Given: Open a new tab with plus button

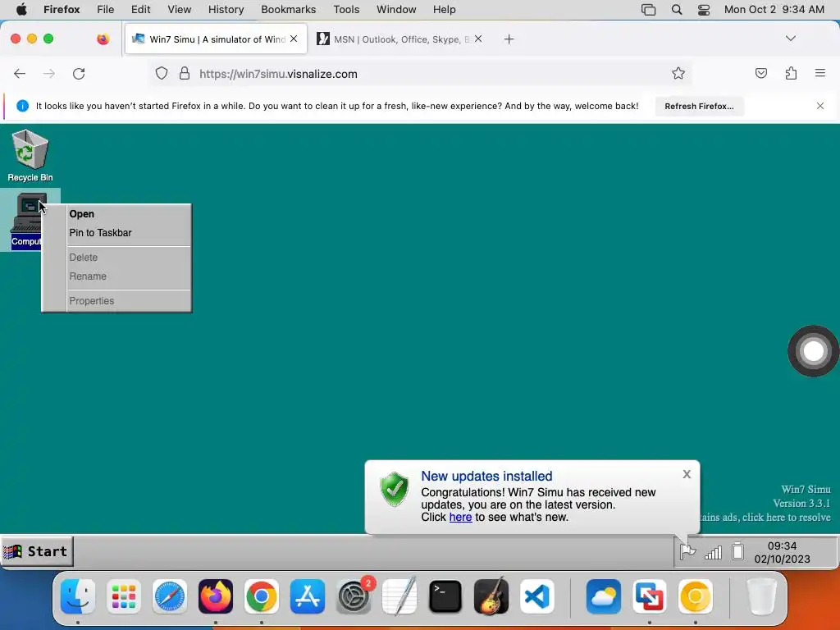Looking at the screenshot, I should [509, 39].
